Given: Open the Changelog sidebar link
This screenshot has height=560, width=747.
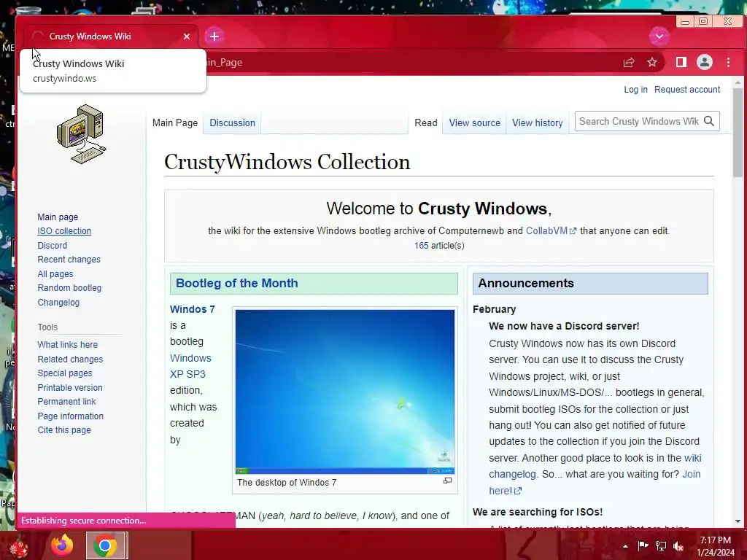Looking at the screenshot, I should 58,303.
